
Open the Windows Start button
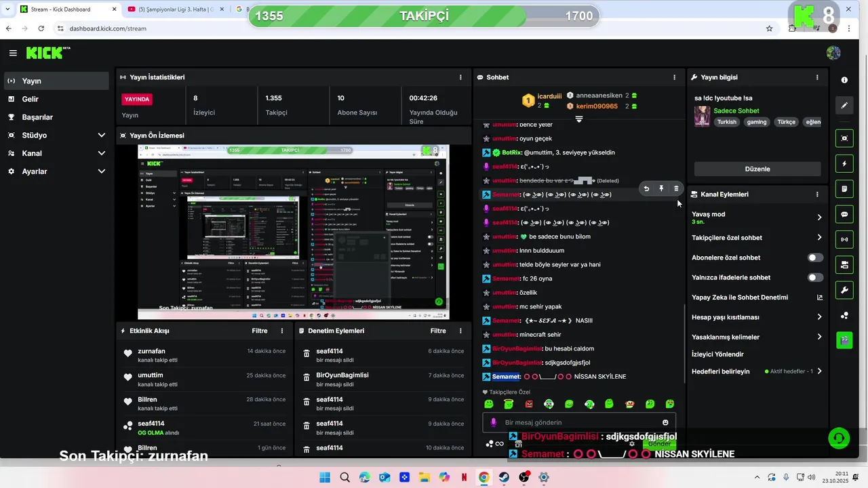(x=324, y=477)
